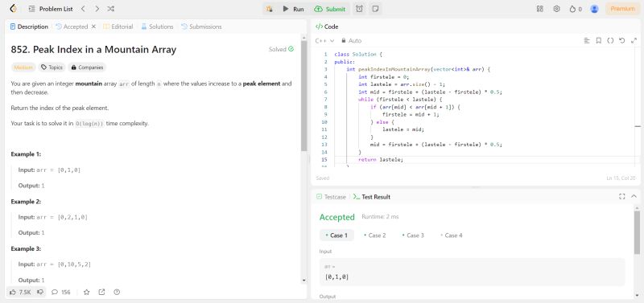Open the C++ language dropdown
This screenshot has height=303, width=644.
click(325, 41)
